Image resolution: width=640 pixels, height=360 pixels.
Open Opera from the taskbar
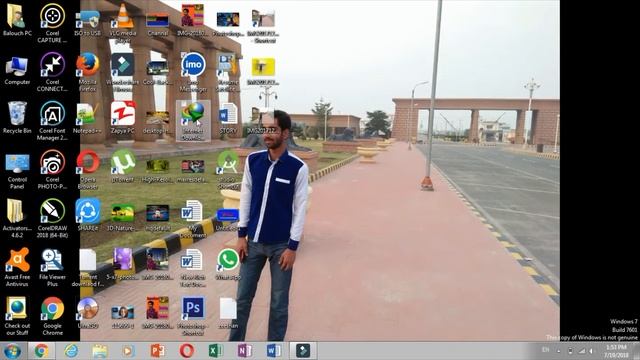(186, 351)
